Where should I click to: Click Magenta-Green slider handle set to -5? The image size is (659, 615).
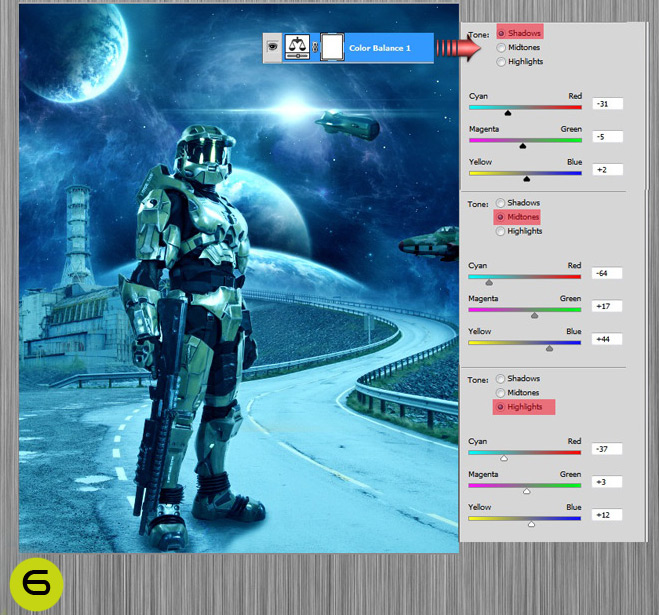point(523,145)
